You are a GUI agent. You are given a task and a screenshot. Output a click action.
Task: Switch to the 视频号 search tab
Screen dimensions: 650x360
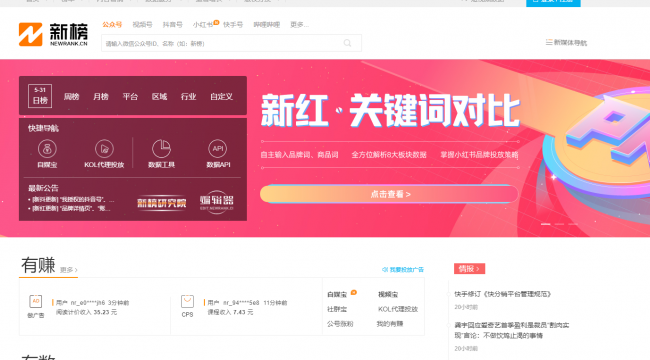click(142, 24)
